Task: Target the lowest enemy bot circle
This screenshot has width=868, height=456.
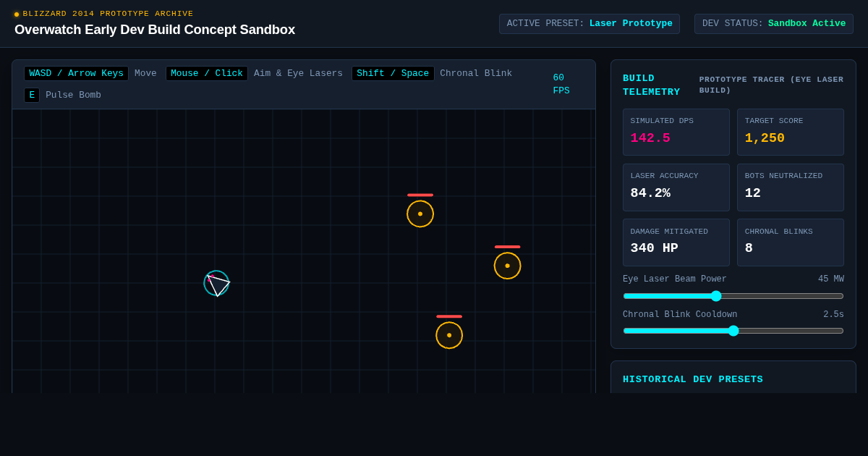Action: 449,335
